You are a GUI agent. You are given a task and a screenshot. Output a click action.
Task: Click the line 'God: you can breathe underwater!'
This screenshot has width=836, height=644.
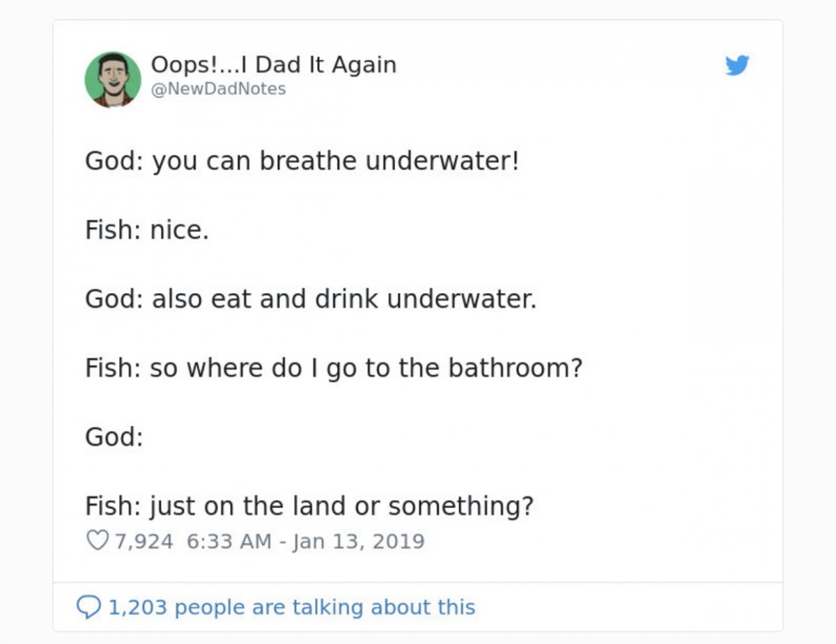click(302, 162)
